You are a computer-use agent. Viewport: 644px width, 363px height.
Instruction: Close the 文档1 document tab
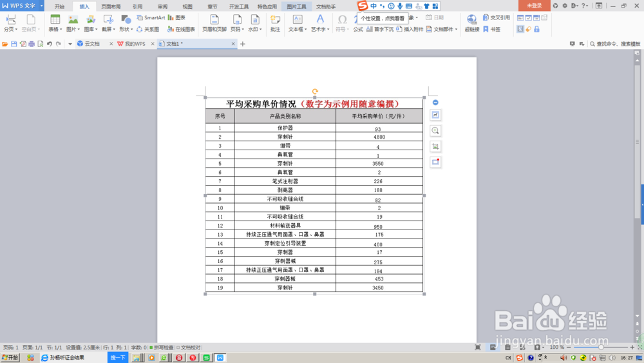coord(233,44)
